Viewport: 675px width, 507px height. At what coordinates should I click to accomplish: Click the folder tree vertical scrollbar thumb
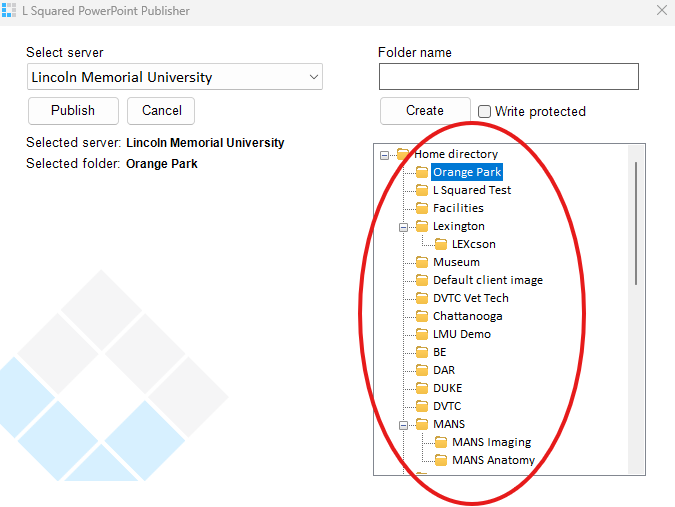(x=636, y=223)
